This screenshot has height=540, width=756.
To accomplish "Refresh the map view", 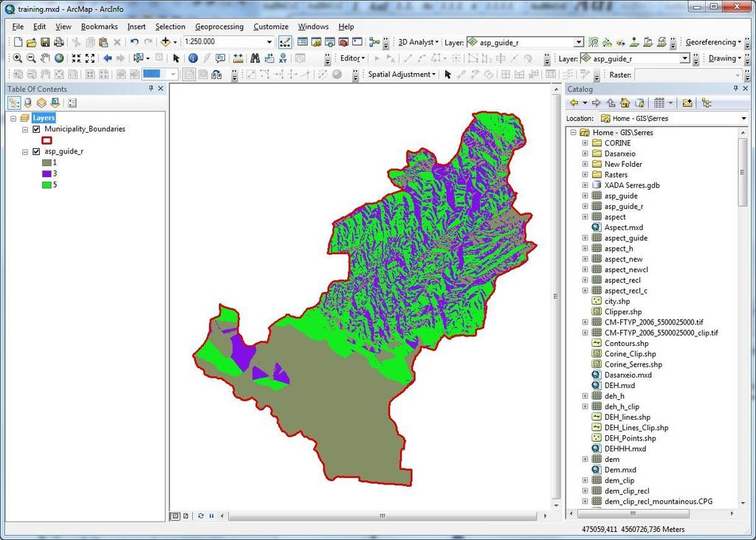I will pos(201,516).
